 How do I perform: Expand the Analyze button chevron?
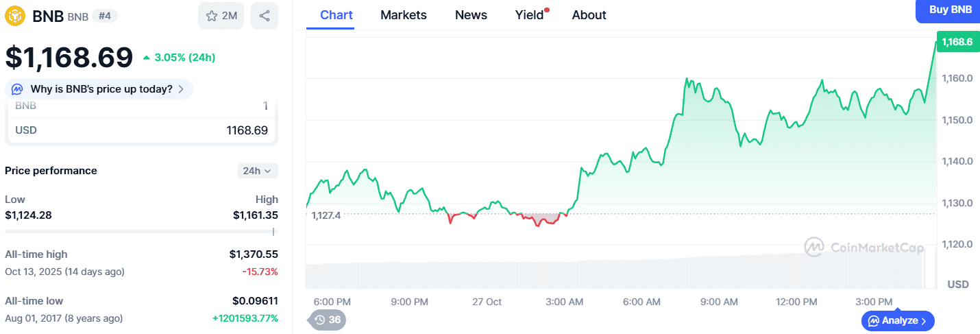pos(924,320)
